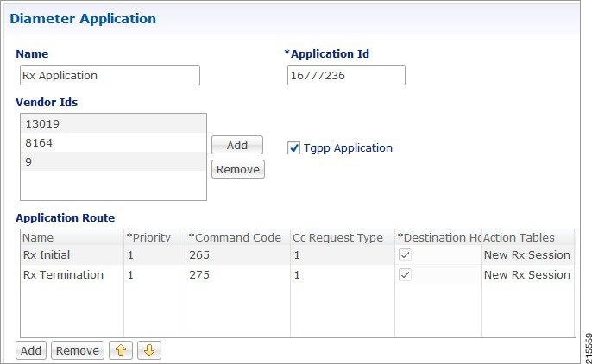Click the Application Id field 16777236

point(346,75)
